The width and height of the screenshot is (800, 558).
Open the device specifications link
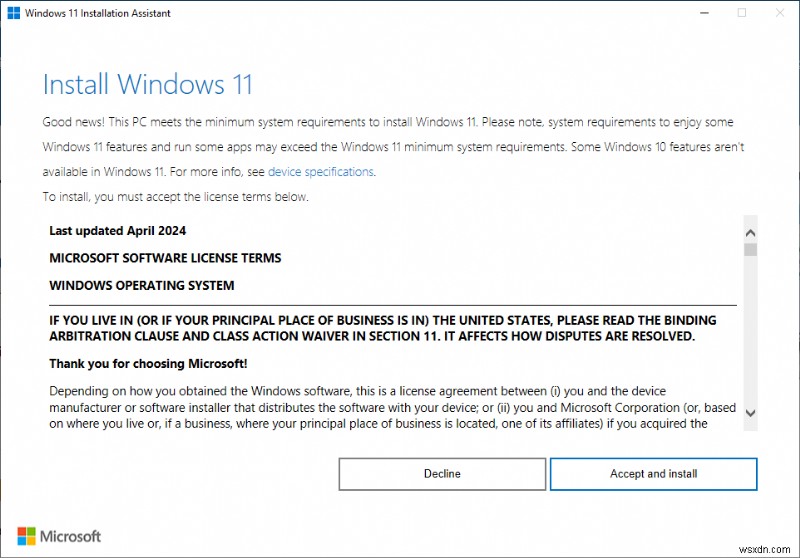(321, 172)
